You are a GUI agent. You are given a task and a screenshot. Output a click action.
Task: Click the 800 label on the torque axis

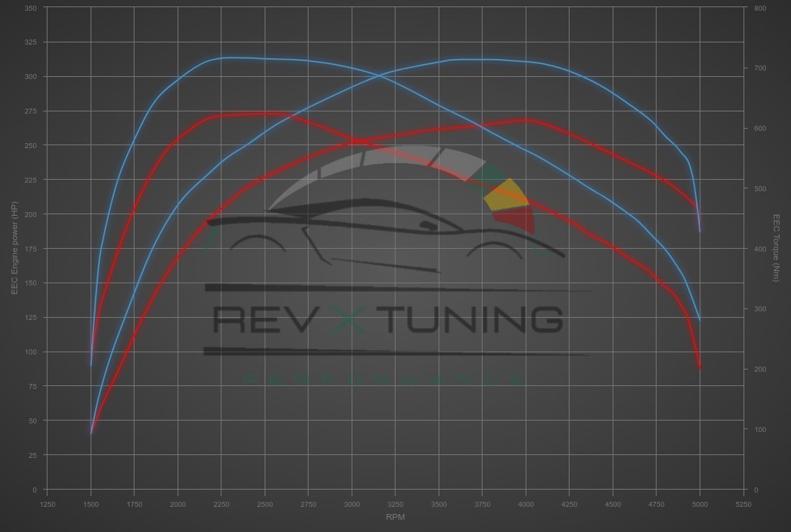point(760,8)
